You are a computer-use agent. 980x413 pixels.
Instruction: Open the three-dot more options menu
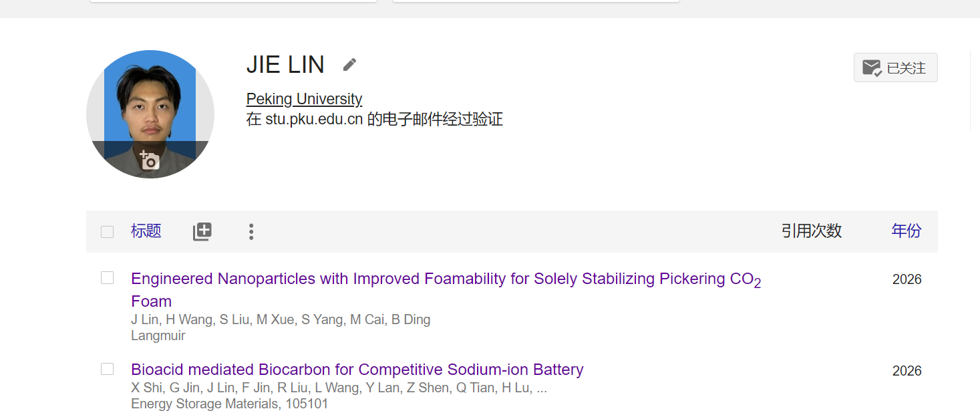pos(251,232)
